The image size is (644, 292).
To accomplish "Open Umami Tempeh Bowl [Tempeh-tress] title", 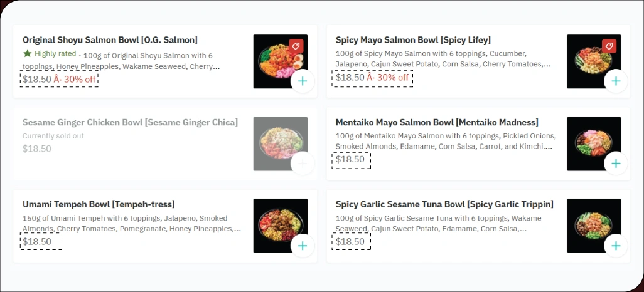I will coord(99,204).
